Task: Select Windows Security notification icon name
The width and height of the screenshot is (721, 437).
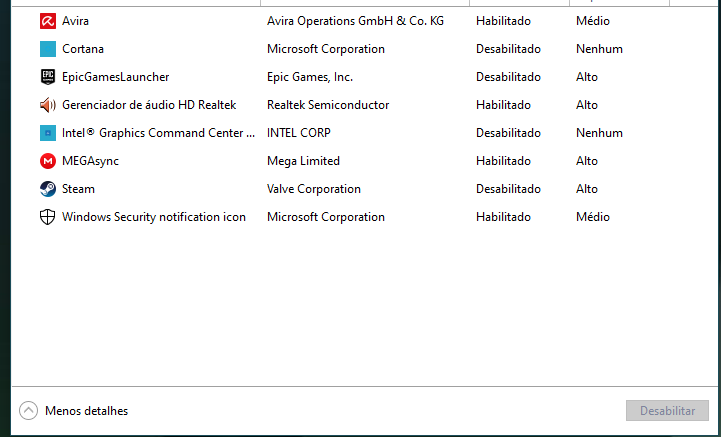Action: (154, 217)
